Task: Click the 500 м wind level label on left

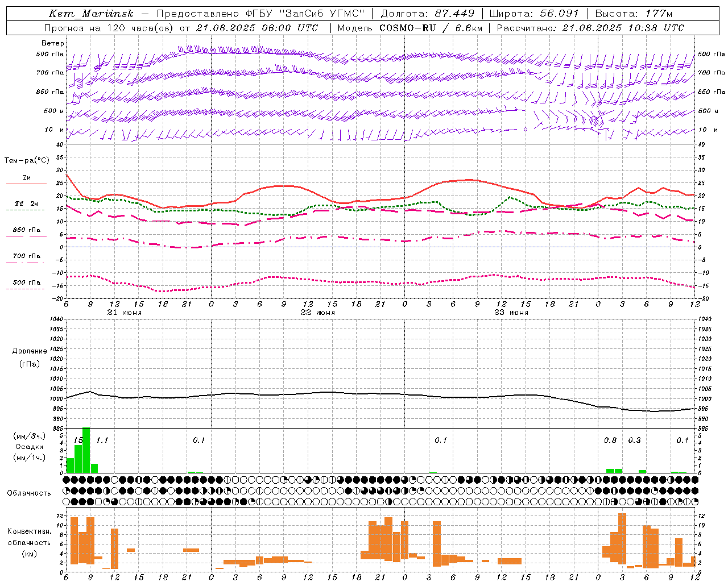Action: (x=54, y=111)
